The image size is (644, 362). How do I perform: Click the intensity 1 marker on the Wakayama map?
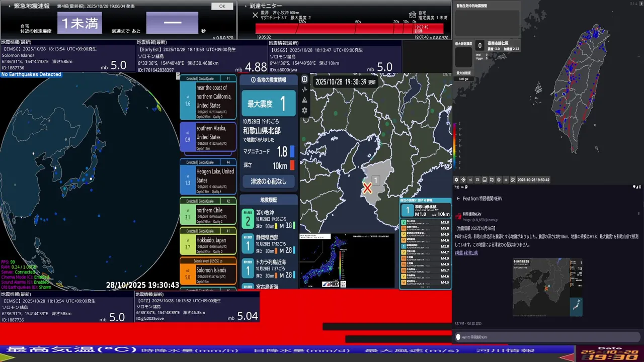click(375, 180)
